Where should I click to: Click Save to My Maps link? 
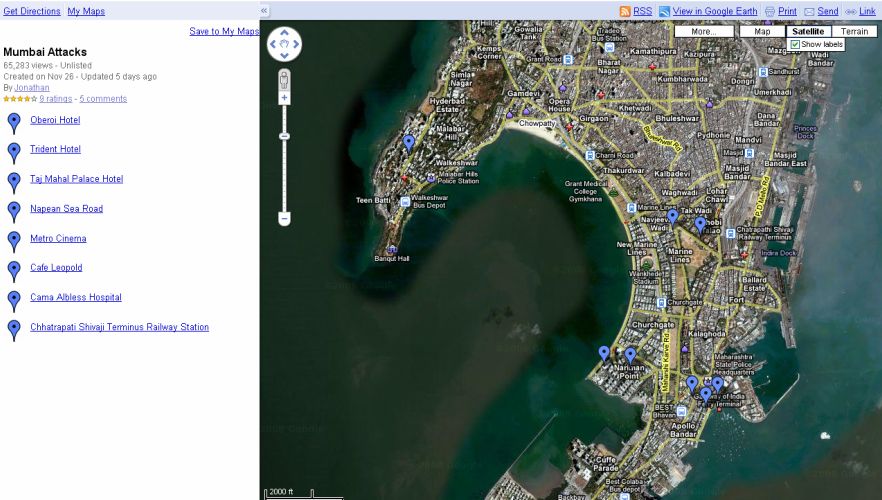[x=224, y=31]
